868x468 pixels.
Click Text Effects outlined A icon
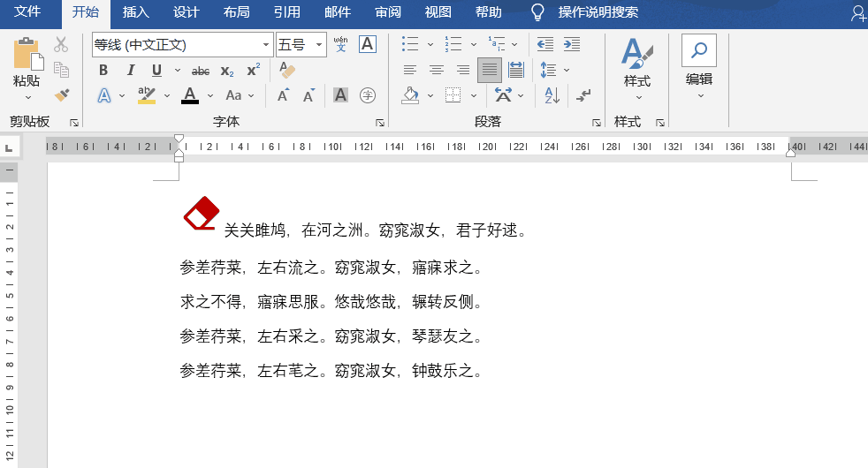[104, 95]
